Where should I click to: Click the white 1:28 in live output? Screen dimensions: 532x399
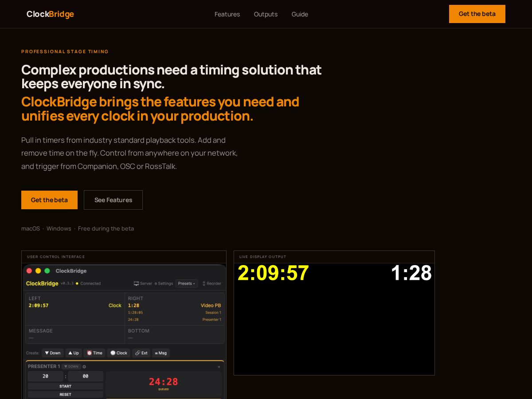pos(411,273)
